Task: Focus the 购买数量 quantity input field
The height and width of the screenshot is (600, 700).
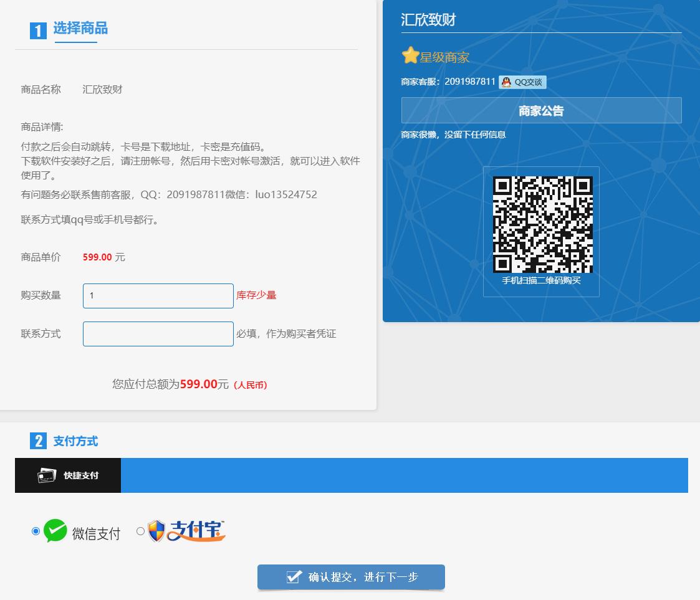Action: [x=158, y=296]
